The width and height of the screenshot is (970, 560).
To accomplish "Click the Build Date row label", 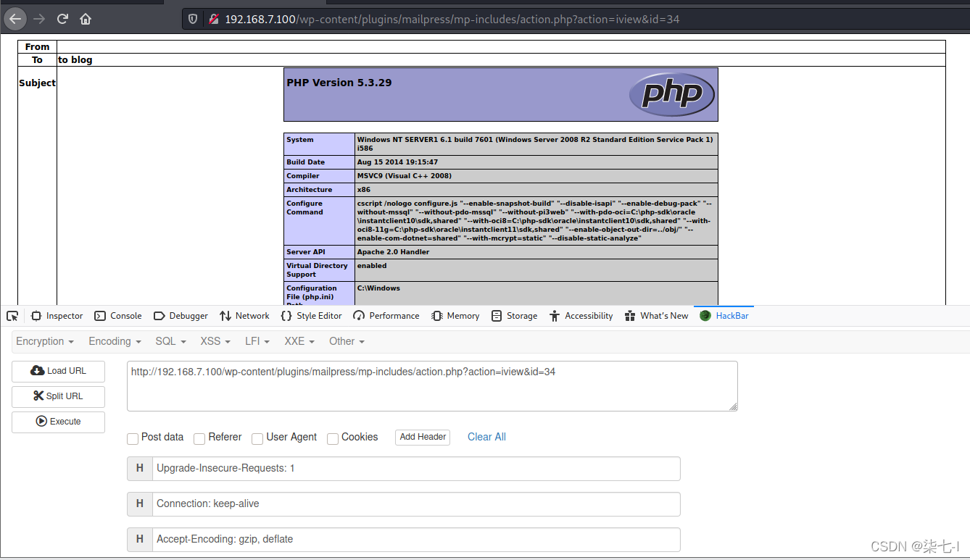I will (305, 162).
